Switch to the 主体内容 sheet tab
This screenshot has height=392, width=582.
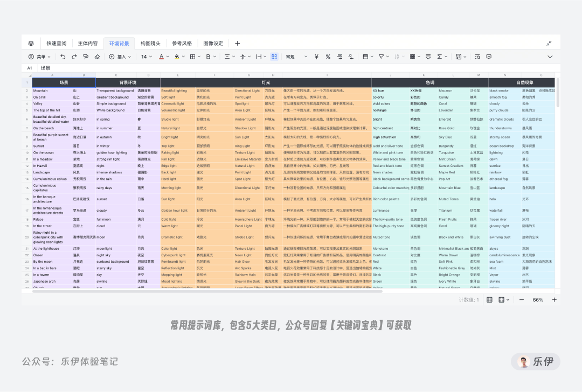pos(88,44)
